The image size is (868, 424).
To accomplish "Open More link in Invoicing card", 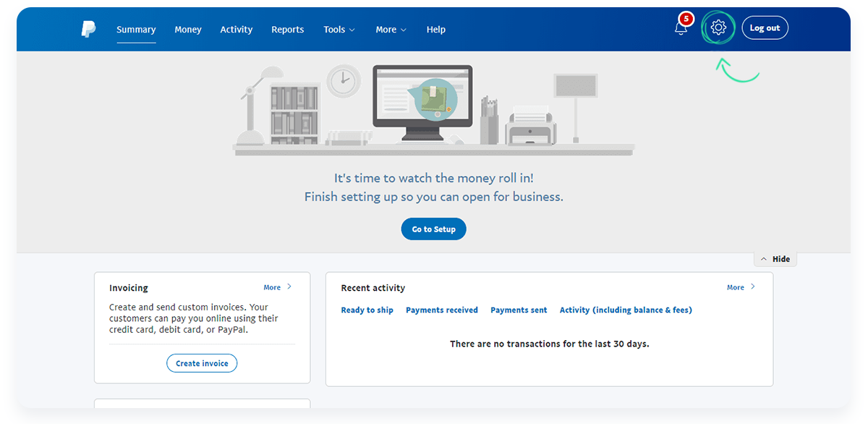I will (278, 287).
